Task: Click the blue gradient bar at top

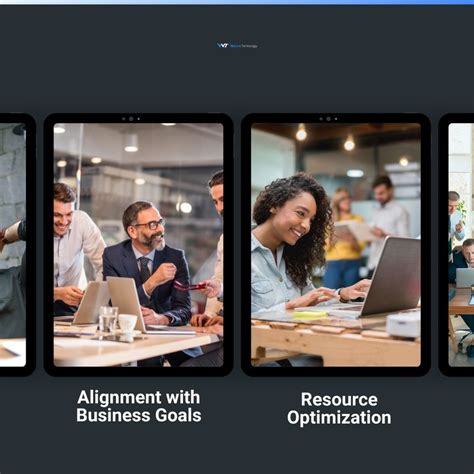Action: [237, 2]
